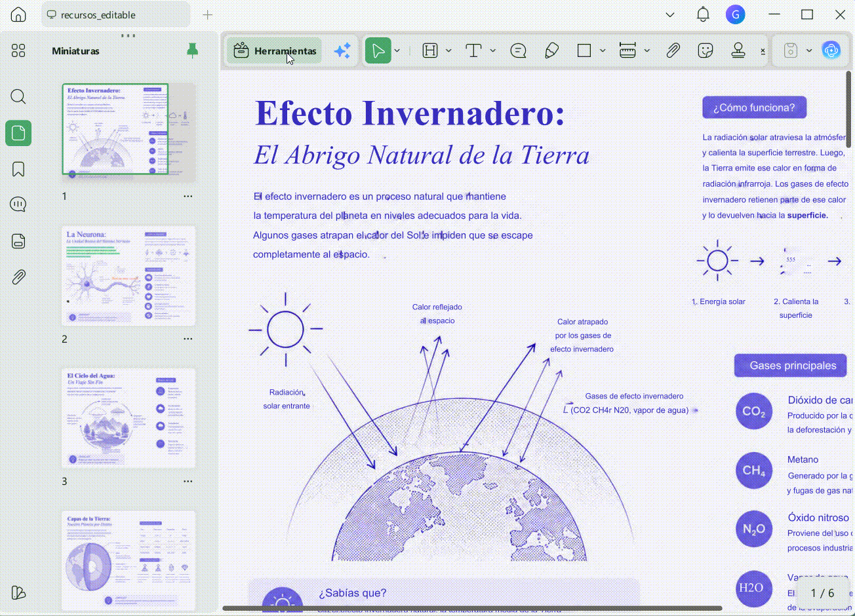855x616 pixels.
Task: Click the AI sparkle icon beside Herramientas
Action: coord(342,51)
